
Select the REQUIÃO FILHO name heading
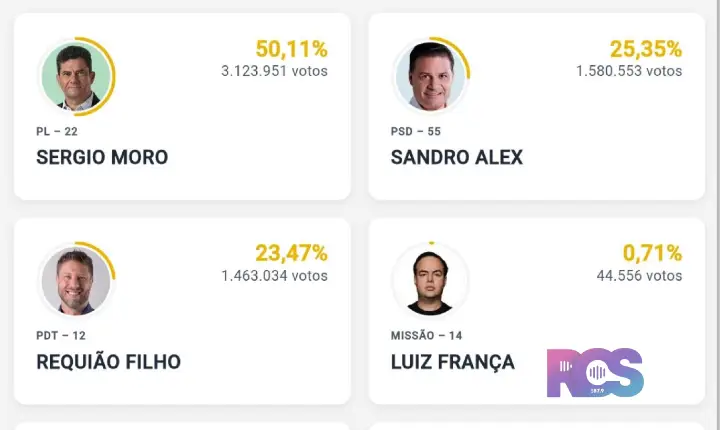pyautogui.click(x=108, y=362)
